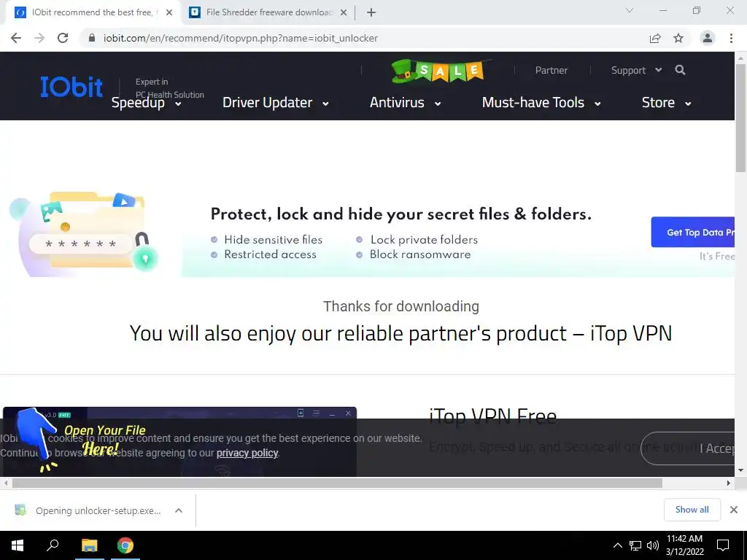The image size is (747, 560).
Task: Close the downloads bar
Action: click(x=734, y=510)
